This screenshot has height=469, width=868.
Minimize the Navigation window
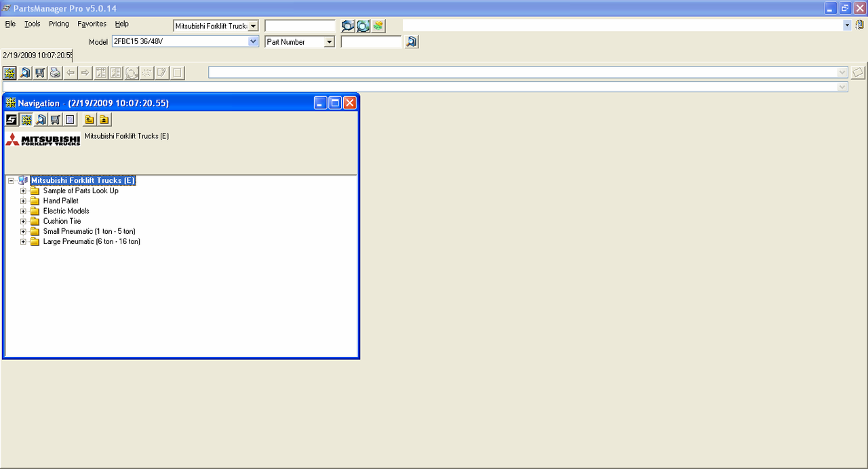[x=321, y=103]
